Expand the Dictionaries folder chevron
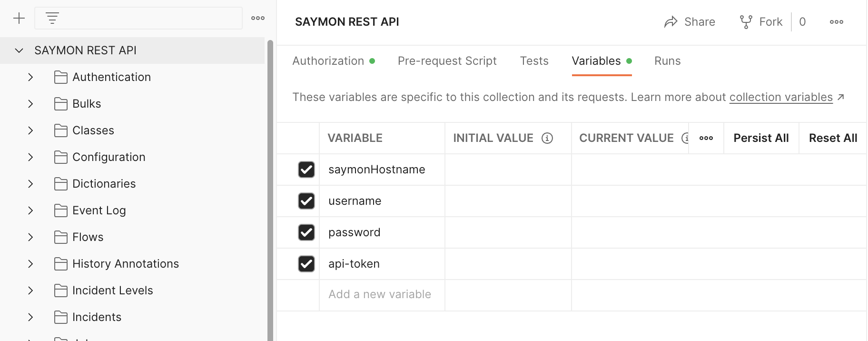This screenshot has width=868, height=341. point(30,184)
